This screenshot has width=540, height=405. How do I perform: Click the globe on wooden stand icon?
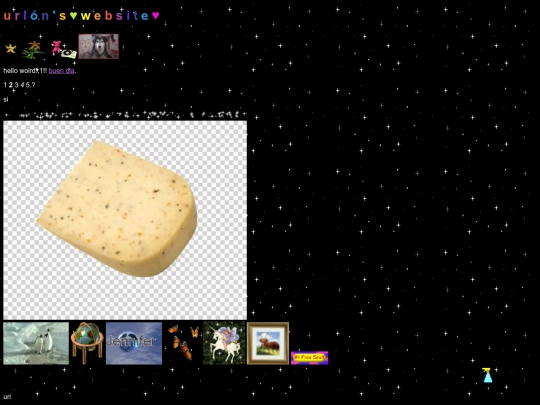(x=87, y=343)
